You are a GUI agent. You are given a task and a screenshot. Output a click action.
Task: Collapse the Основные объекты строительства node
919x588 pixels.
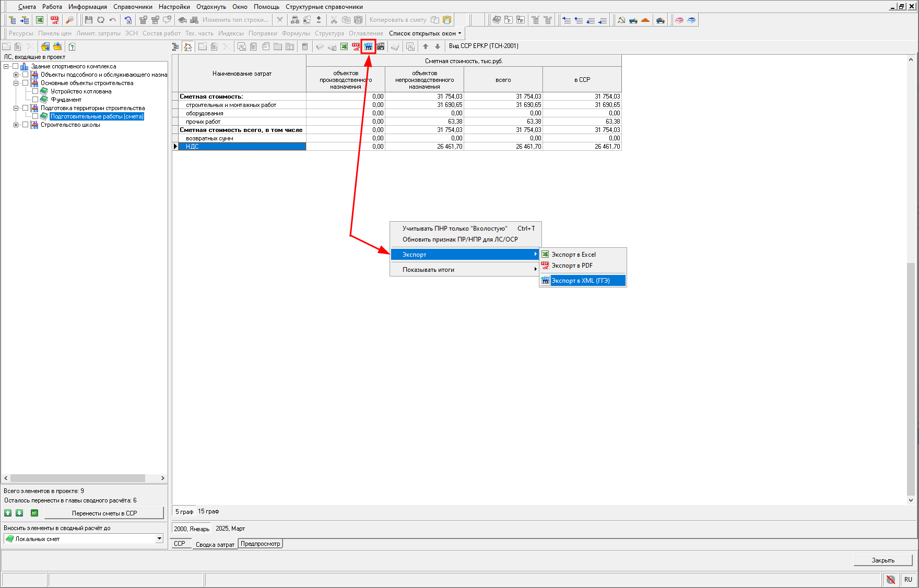[x=16, y=83]
